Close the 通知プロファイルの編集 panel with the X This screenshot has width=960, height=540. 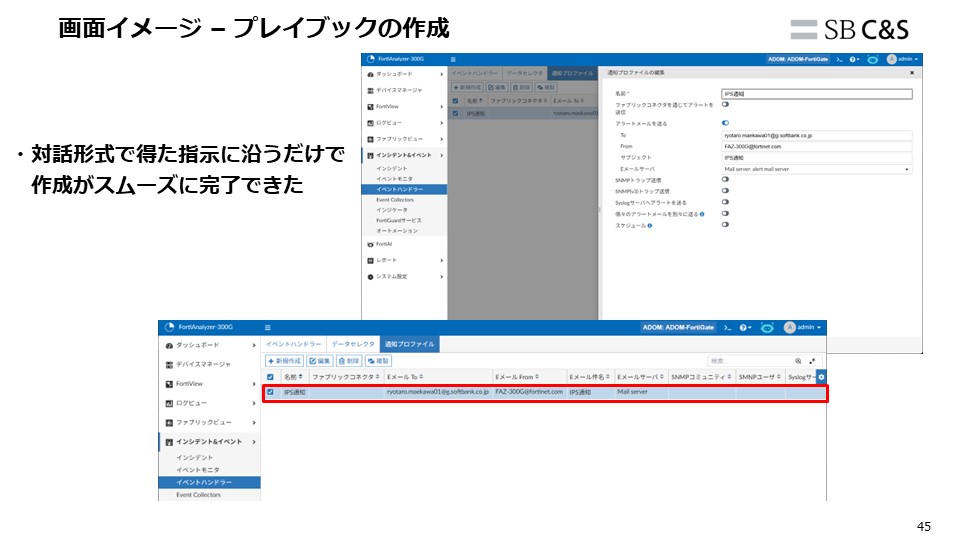pos(911,73)
